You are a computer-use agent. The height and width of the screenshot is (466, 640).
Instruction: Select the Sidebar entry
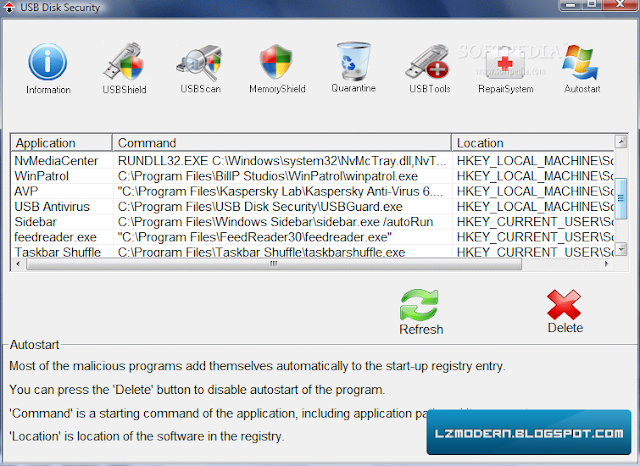point(312,222)
